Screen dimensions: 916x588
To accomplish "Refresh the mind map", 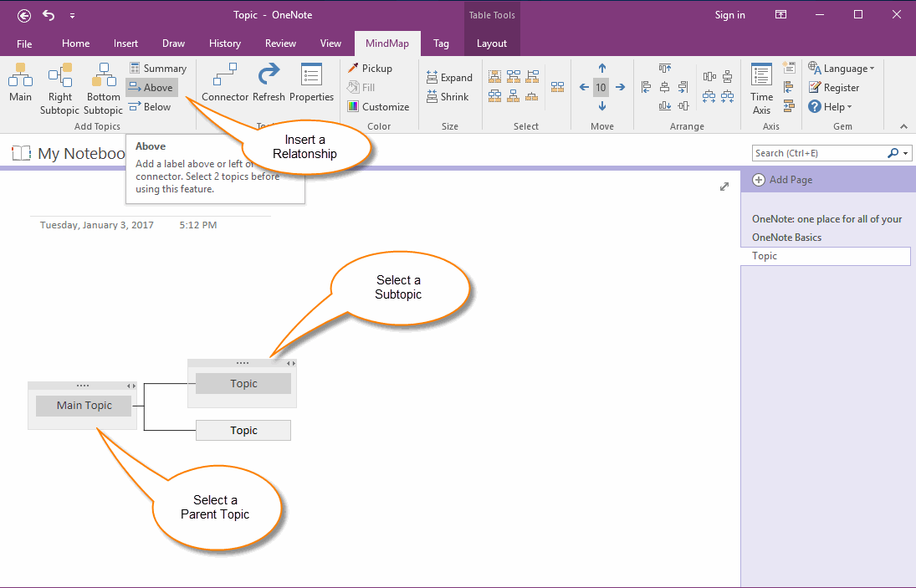I will point(269,83).
